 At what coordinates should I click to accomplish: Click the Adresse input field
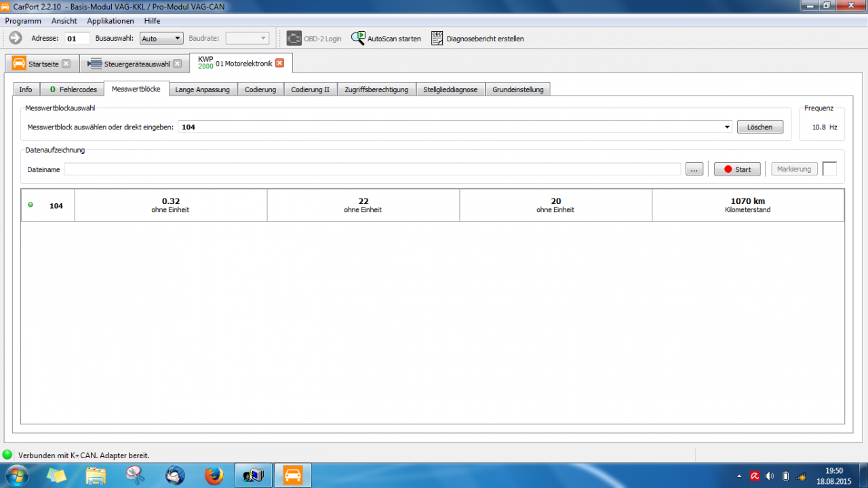click(77, 39)
